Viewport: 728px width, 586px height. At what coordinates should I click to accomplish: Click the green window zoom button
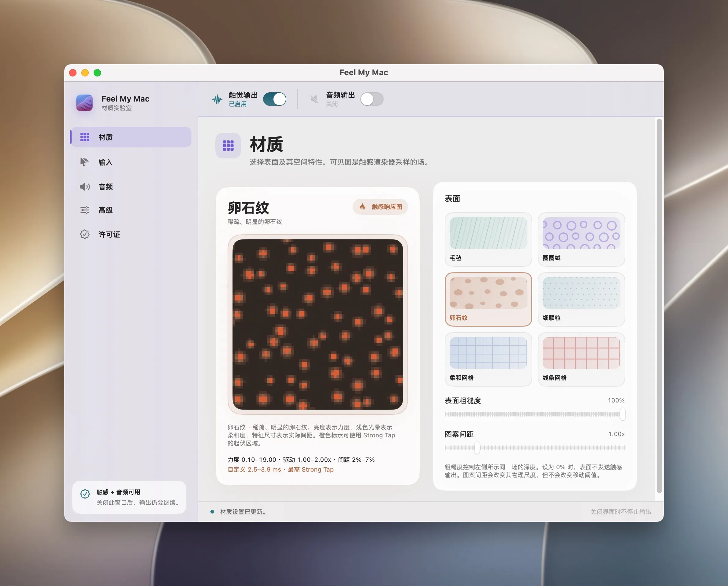pyautogui.click(x=97, y=73)
